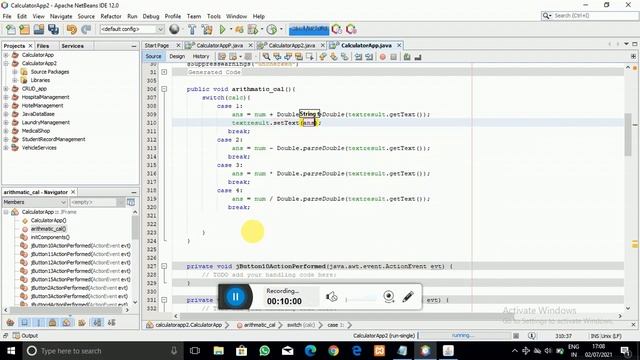
Task: Select jButton10ActionPerformed in Navigator
Action: tap(80, 246)
